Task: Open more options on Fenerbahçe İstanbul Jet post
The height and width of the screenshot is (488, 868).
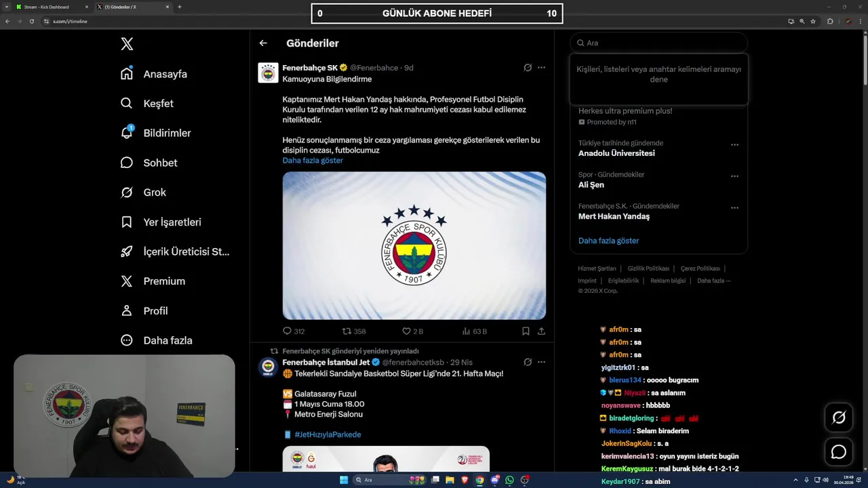Action: [541, 363]
